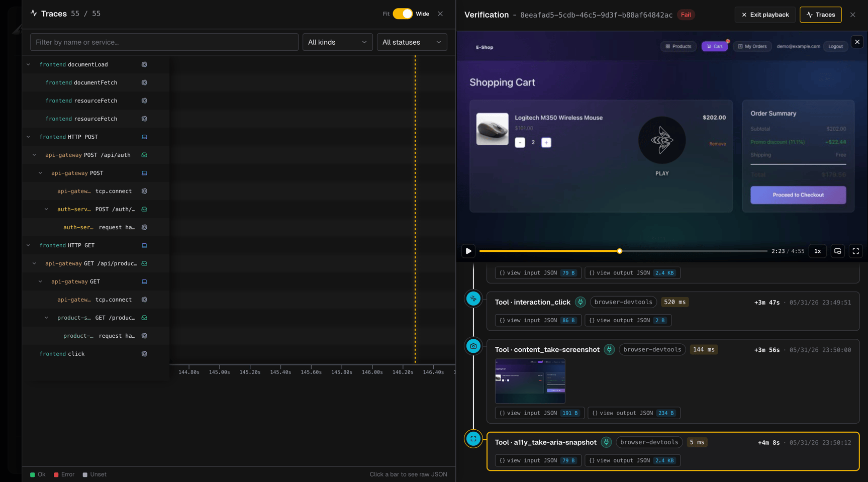This screenshot has height=482, width=868.
Task: Click the auth-service request handler icon
Action: (144, 227)
